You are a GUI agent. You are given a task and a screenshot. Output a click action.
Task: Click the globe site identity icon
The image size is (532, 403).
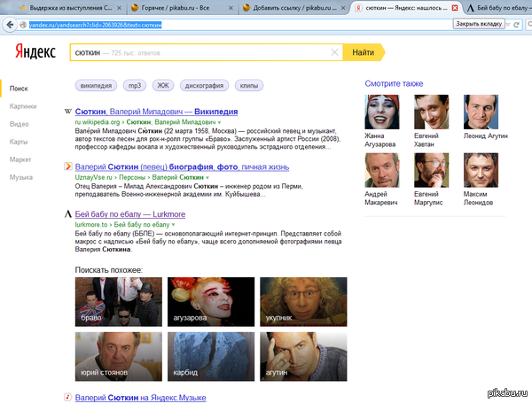(23, 25)
